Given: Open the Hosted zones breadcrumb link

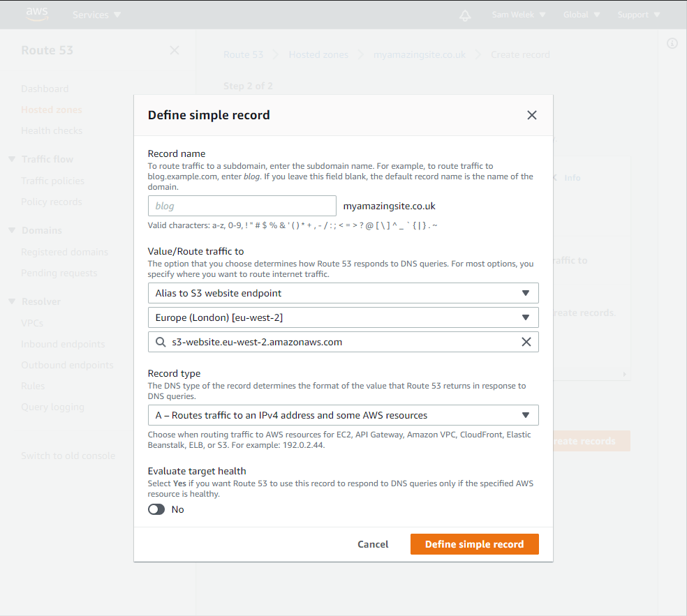Looking at the screenshot, I should click(x=318, y=54).
